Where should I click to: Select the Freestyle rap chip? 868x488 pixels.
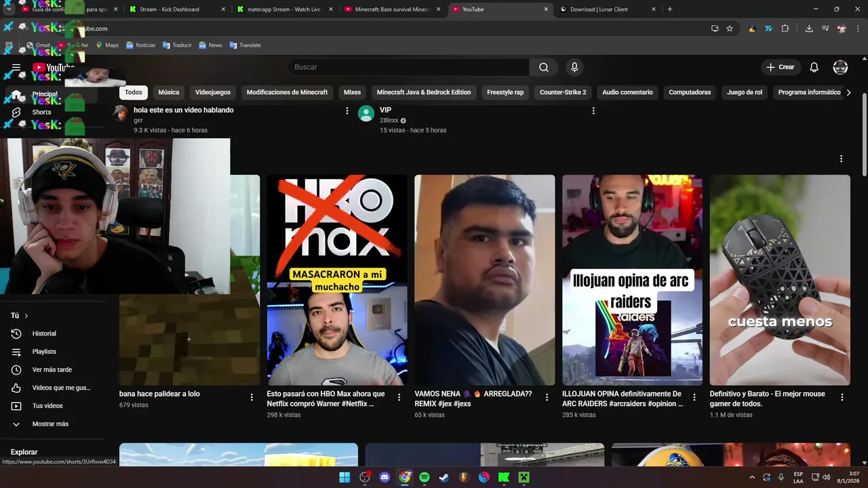(505, 92)
